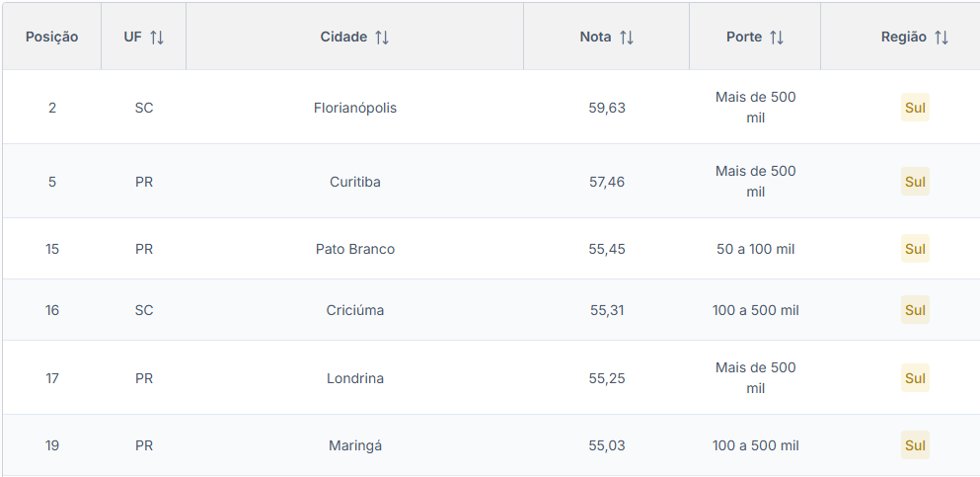Select the Florianópolis city cell

[355, 108]
